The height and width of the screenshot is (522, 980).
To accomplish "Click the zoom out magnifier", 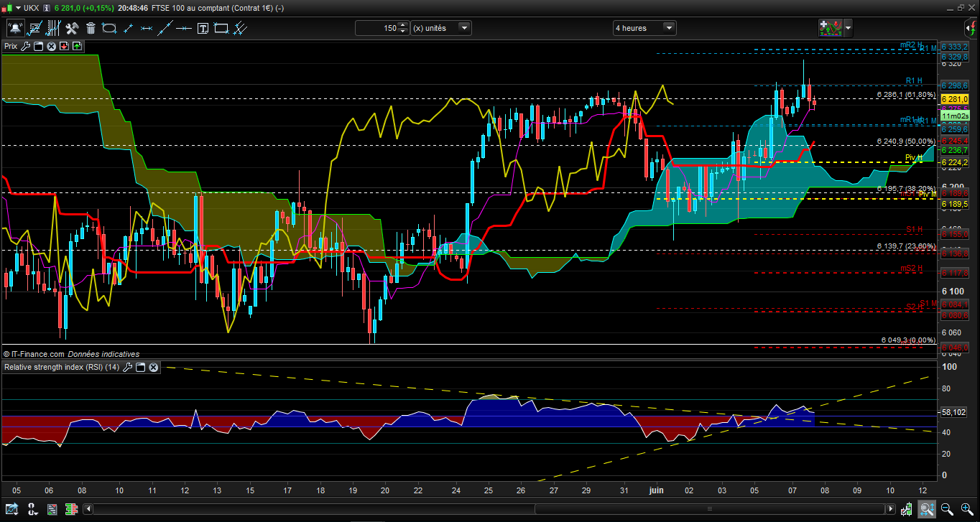I will (x=948, y=510).
